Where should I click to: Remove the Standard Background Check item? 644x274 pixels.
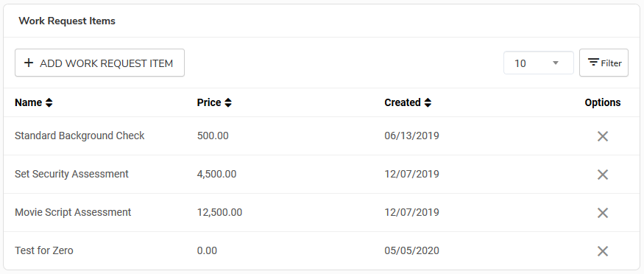click(x=603, y=136)
